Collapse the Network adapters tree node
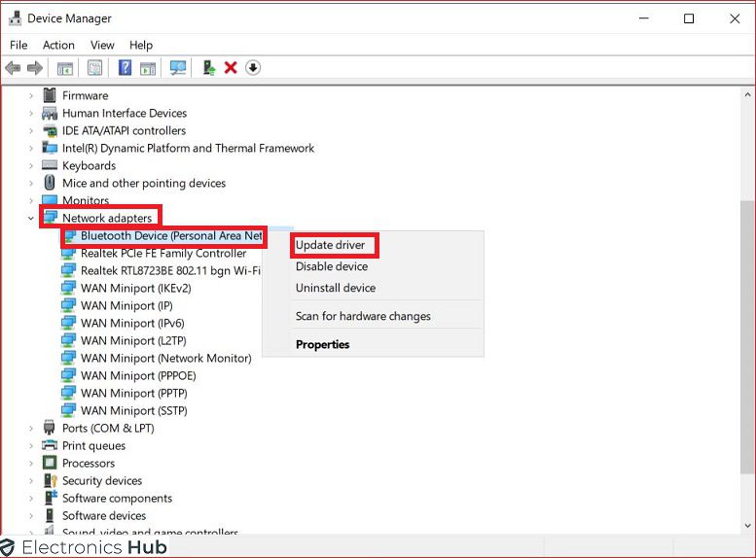 (x=31, y=219)
